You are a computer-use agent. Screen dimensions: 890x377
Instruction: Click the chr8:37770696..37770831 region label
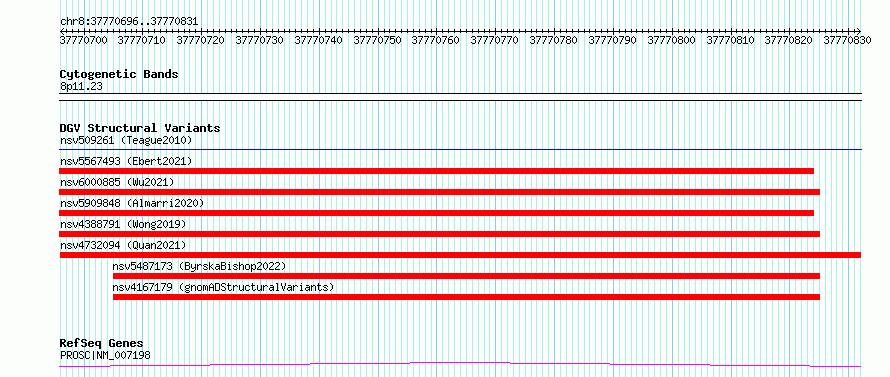tap(129, 22)
